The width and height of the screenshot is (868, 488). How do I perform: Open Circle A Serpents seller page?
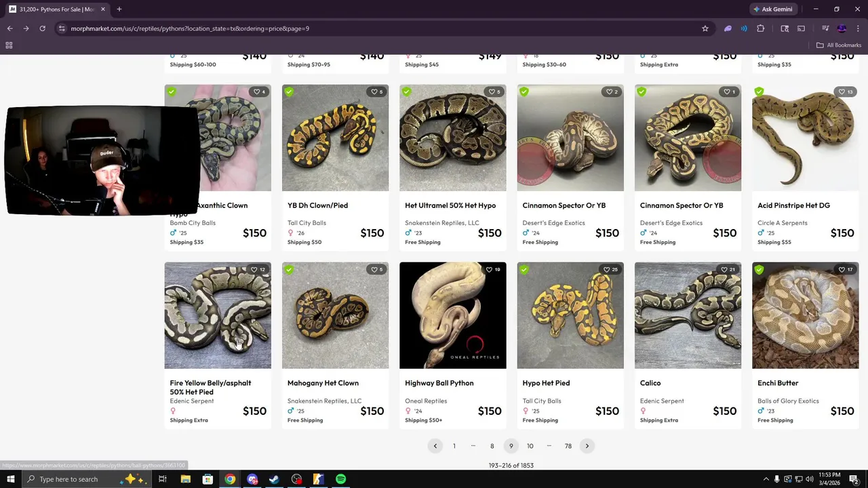[x=783, y=223]
